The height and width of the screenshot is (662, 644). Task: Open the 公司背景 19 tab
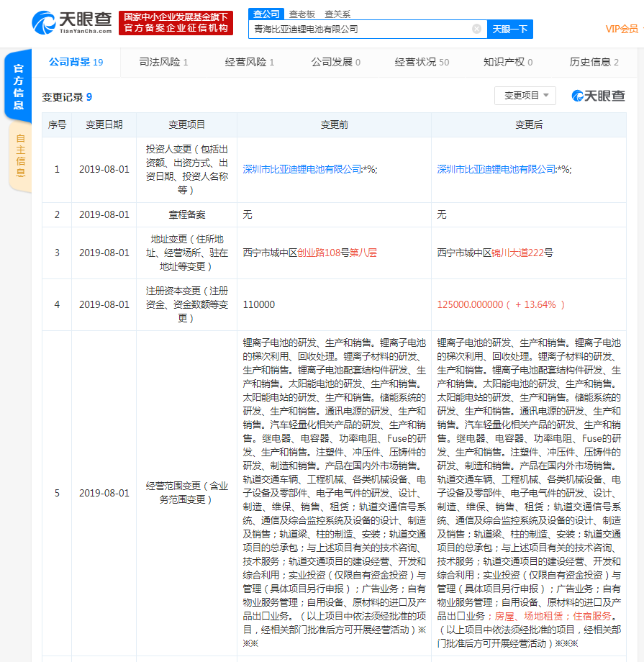point(76,62)
